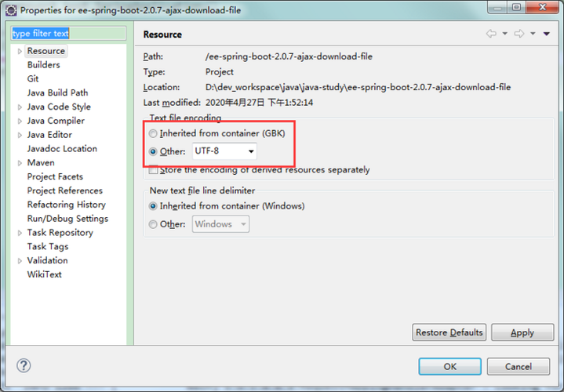Open the Refactoring History page
This screenshot has width=564, height=392.
(67, 205)
